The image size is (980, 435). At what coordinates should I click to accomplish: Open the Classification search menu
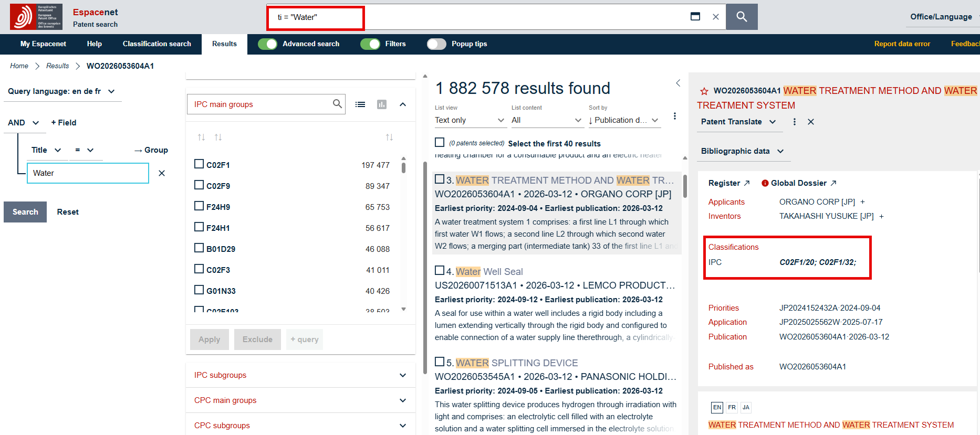click(157, 44)
